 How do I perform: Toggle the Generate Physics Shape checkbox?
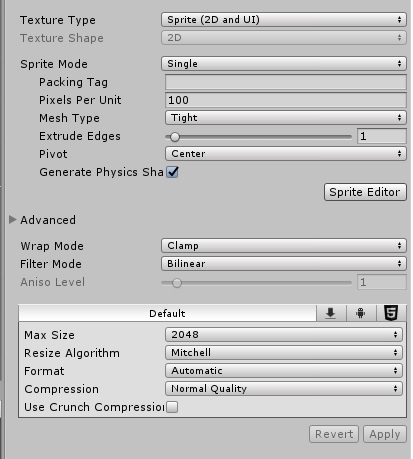(173, 172)
